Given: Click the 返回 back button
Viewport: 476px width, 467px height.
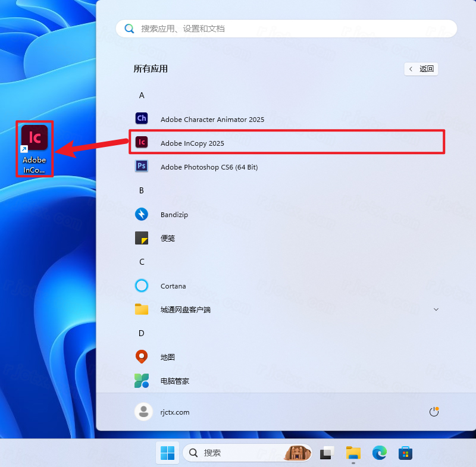Looking at the screenshot, I should 421,69.
